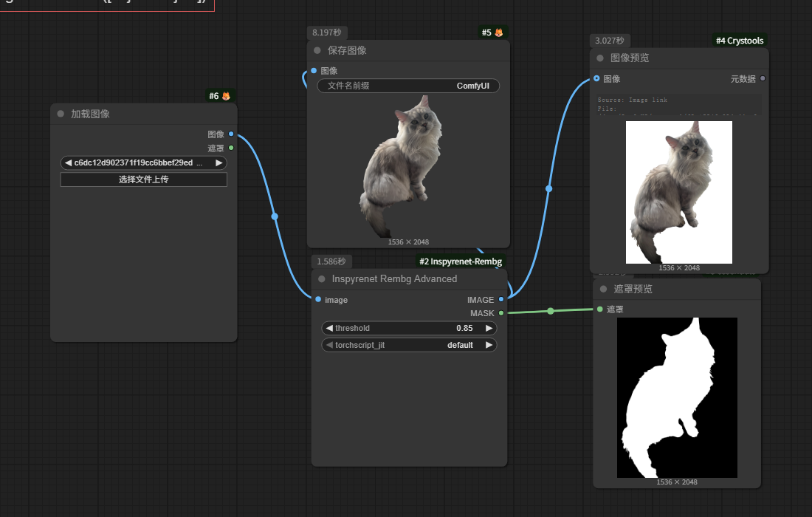
Task: Click the 选择文件上传 upload button
Action: click(143, 179)
